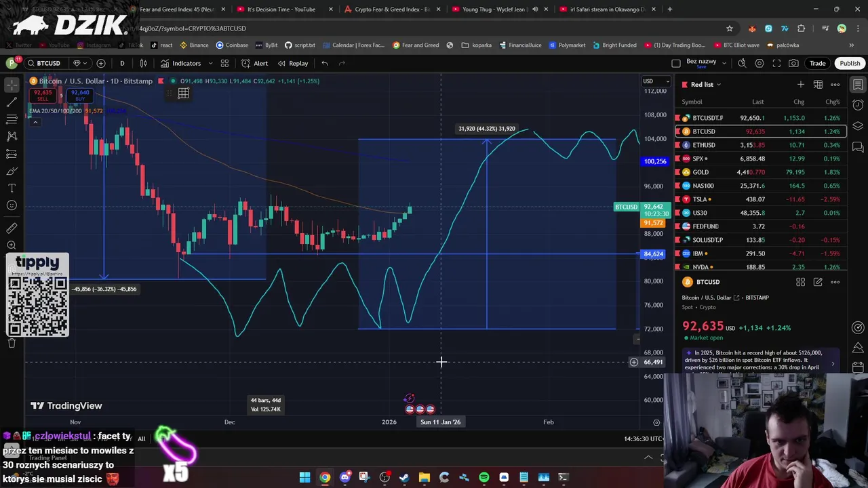The height and width of the screenshot is (488, 868).
Task: Undo the last chart action
Action: [x=325, y=63]
